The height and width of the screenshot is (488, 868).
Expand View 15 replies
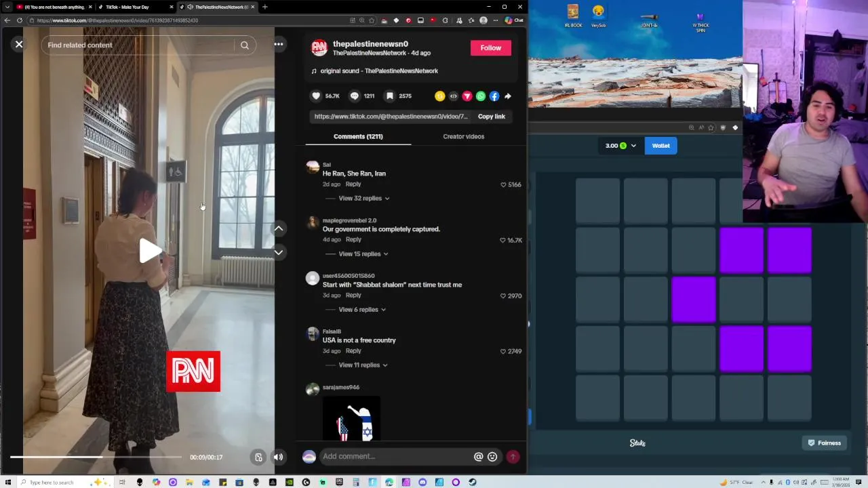coord(363,254)
